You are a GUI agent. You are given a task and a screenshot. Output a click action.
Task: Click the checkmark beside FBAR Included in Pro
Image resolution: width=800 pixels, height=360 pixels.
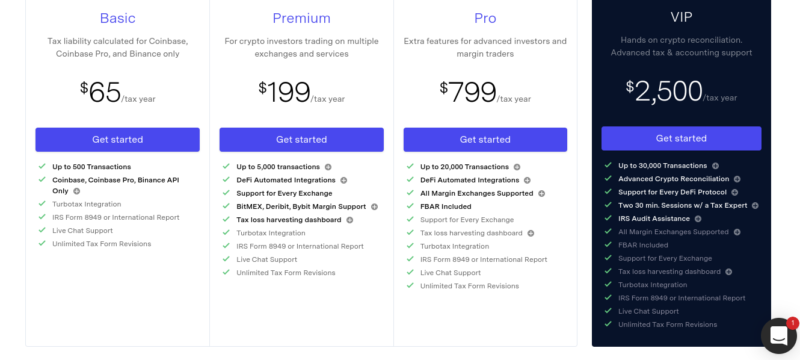[x=410, y=206]
